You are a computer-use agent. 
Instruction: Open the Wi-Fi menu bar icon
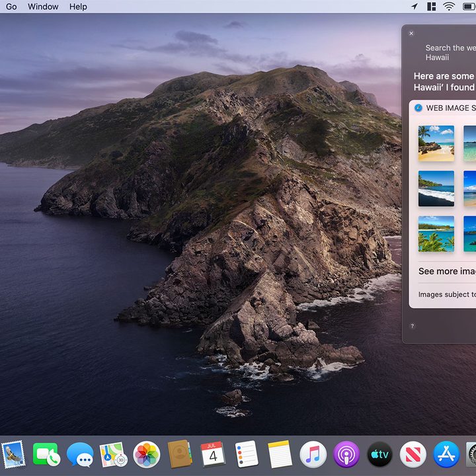[449, 7]
